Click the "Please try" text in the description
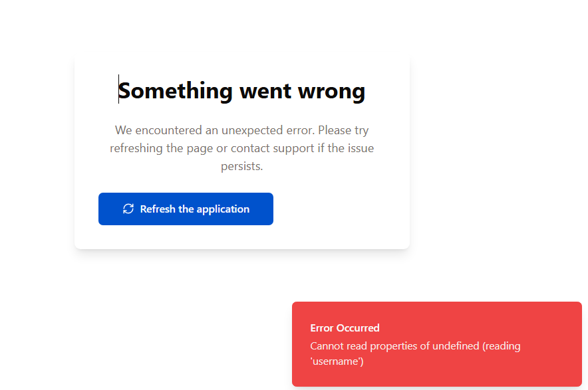The height and width of the screenshot is (390, 588). [343, 130]
